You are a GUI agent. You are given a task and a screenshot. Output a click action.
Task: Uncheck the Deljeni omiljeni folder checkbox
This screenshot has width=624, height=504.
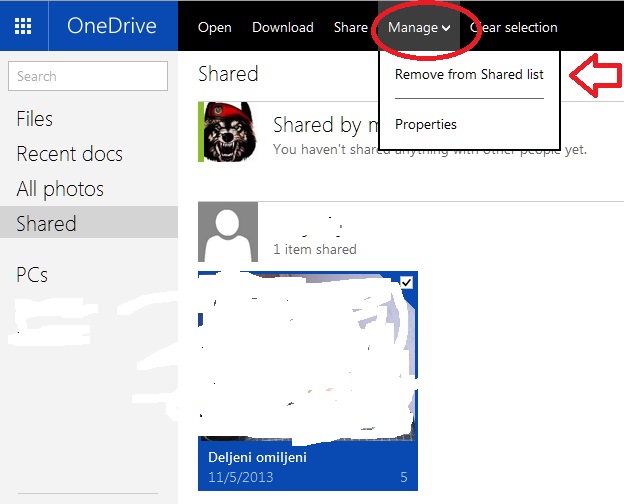coord(406,283)
